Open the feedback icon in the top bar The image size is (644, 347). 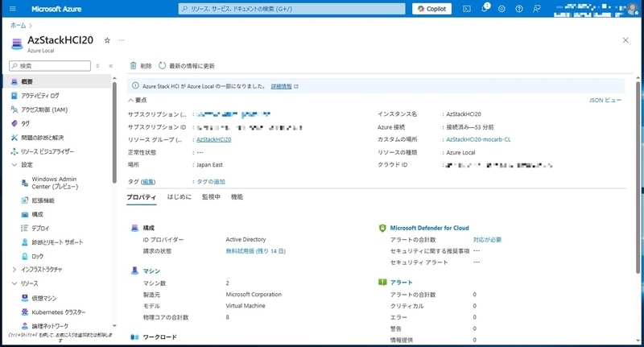click(536, 9)
